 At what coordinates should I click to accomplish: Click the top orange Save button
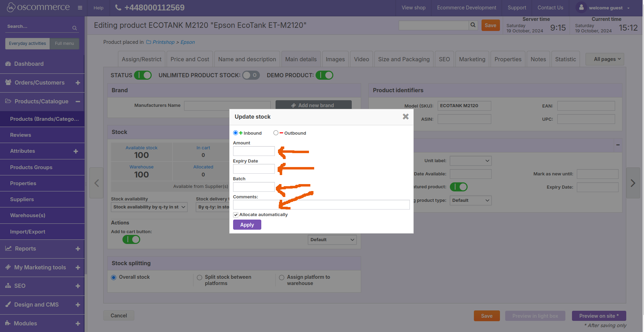[491, 25]
